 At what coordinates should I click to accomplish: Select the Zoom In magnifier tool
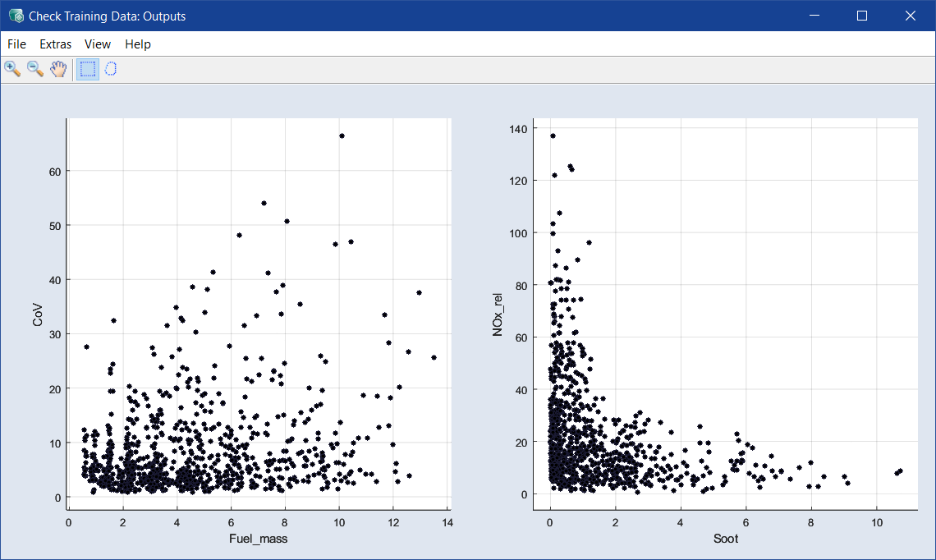click(12, 69)
